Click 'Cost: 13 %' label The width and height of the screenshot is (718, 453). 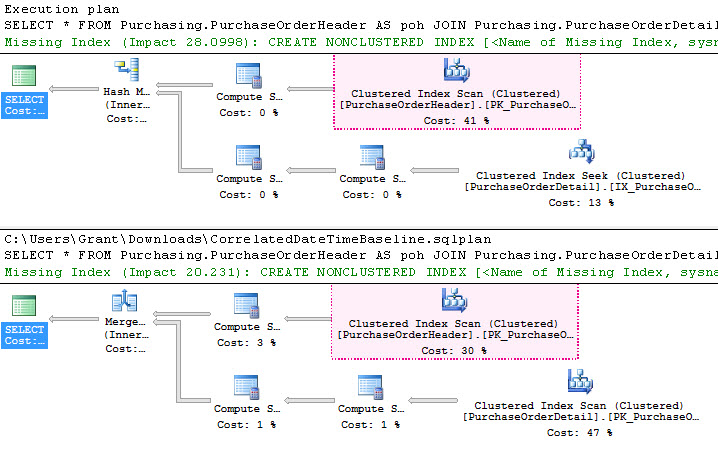[581, 202]
